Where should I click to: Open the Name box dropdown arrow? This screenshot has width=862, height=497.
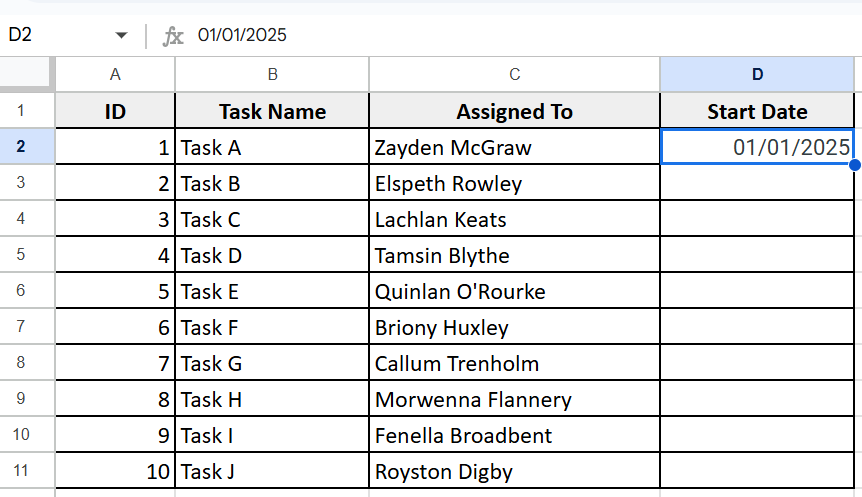[121, 36]
